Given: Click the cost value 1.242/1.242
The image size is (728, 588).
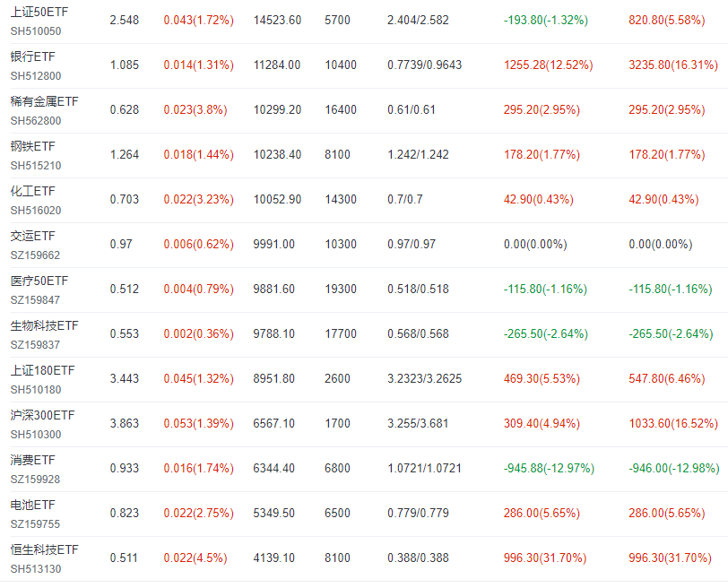Looking at the screenshot, I should click(x=418, y=154).
